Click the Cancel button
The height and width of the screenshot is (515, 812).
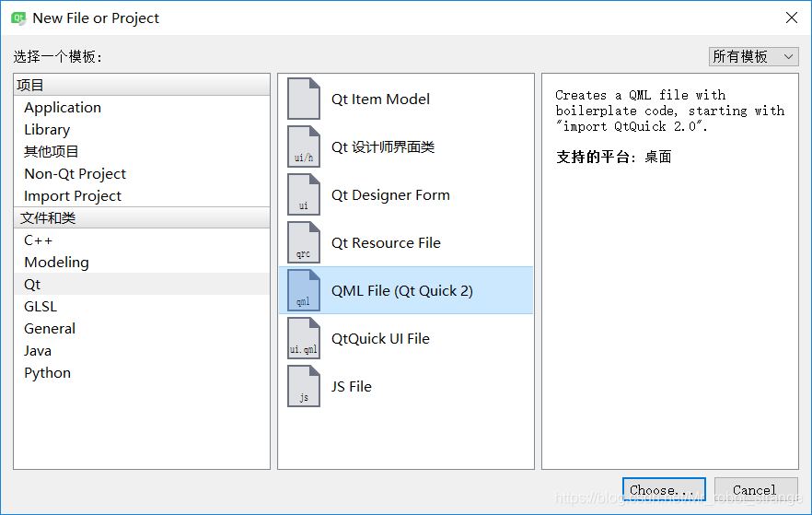point(756,489)
